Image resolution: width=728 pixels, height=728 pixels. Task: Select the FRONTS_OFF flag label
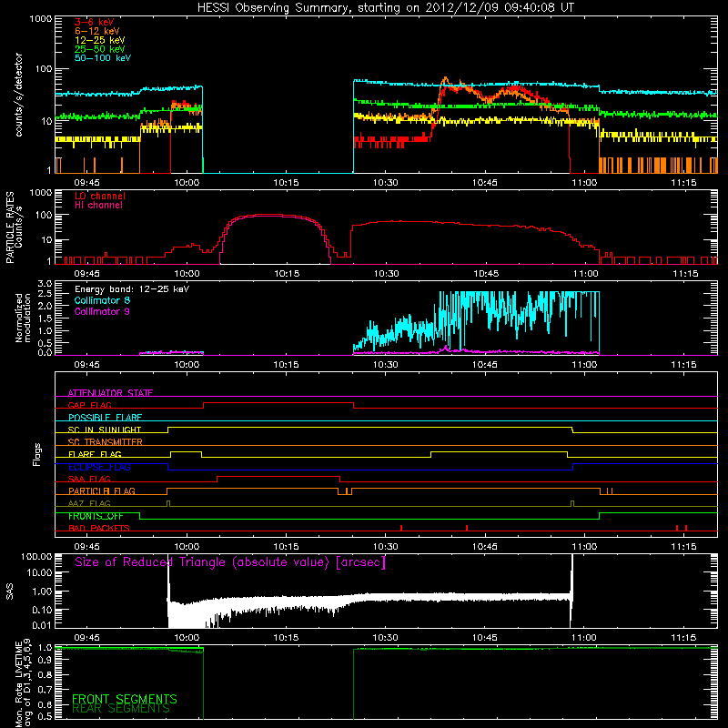96,516
